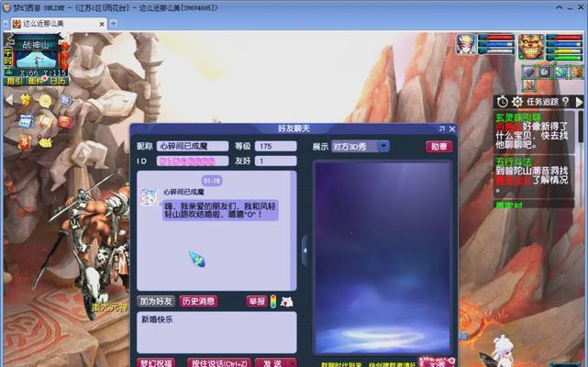Click the message input box with 新婚快乐

click(216, 332)
